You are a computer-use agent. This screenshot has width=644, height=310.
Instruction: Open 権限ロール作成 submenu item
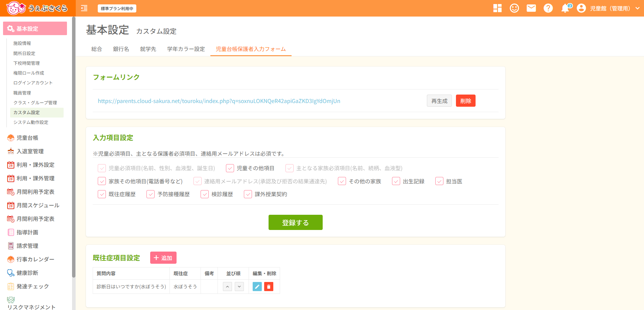tap(29, 73)
